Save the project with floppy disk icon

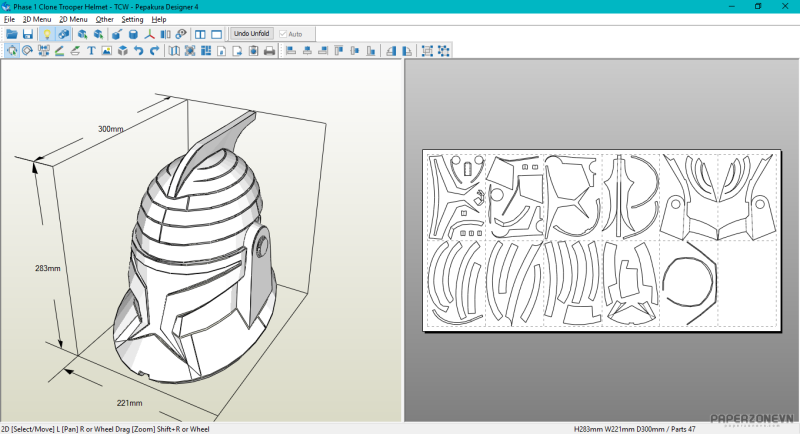(x=28, y=34)
